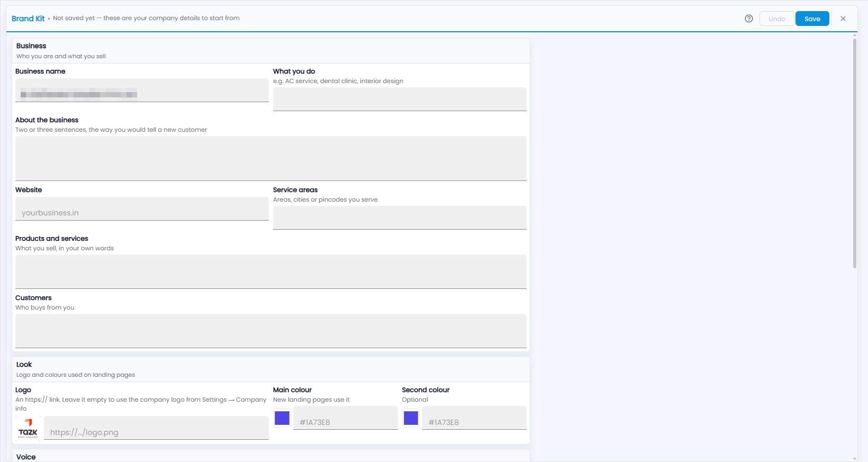
Task: Open the Second colour swatch picker
Action: [411, 418]
